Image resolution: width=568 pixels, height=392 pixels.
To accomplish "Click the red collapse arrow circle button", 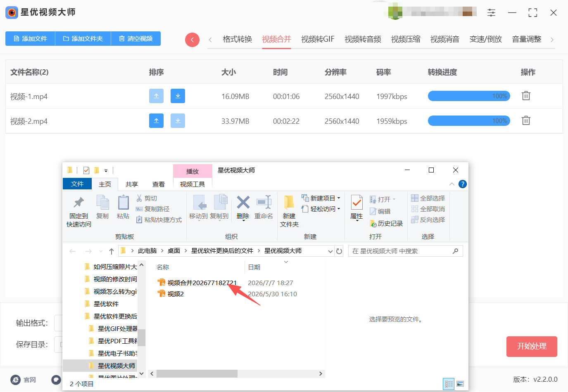I will point(192,40).
